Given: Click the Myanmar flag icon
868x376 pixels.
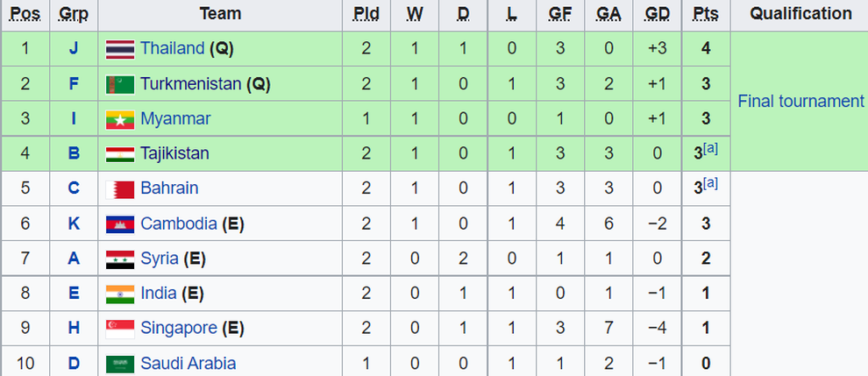Looking at the screenshot, I should [x=120, y=119].
